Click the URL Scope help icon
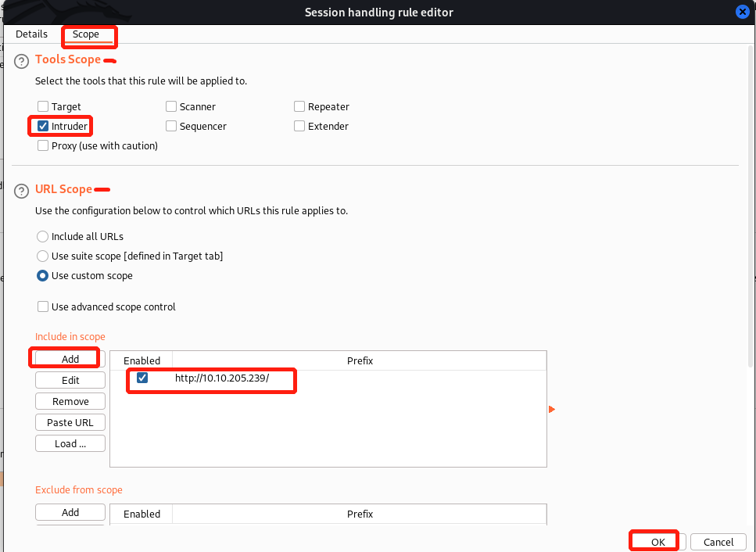Image resolution: width=756 pixels, height=552 pixels. [x=22, y=190]
